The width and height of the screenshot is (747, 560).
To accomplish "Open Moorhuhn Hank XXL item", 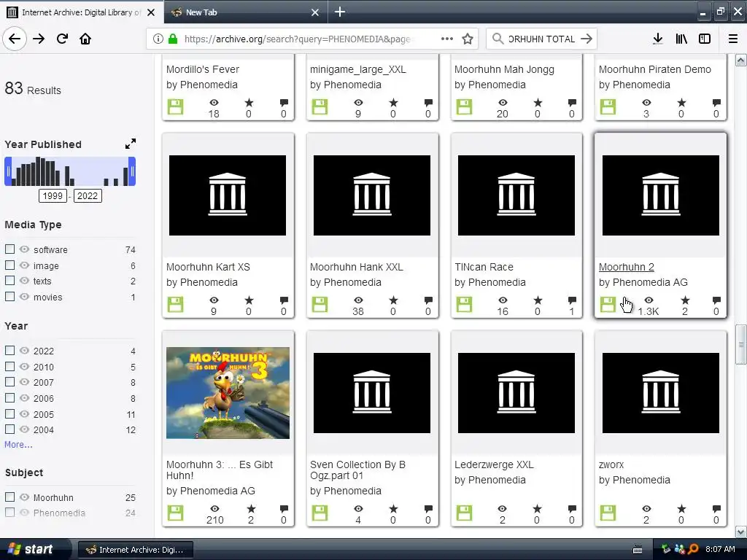I will click(356, 267).
